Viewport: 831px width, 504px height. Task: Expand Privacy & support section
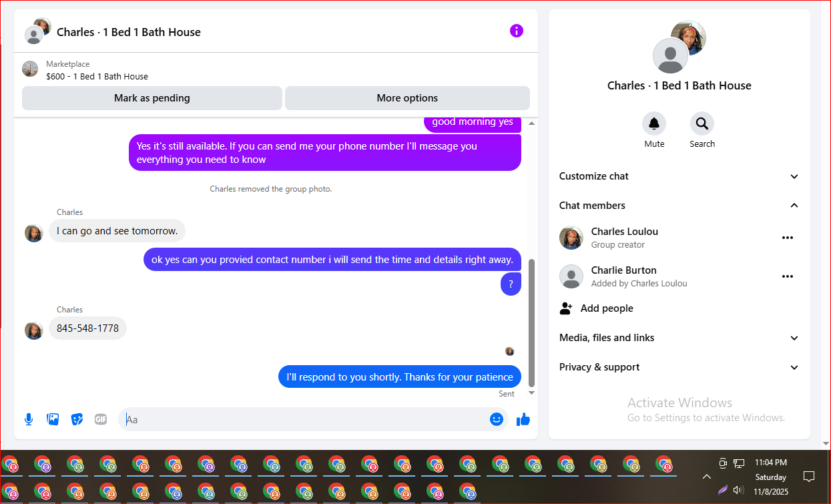coord(679,367)
